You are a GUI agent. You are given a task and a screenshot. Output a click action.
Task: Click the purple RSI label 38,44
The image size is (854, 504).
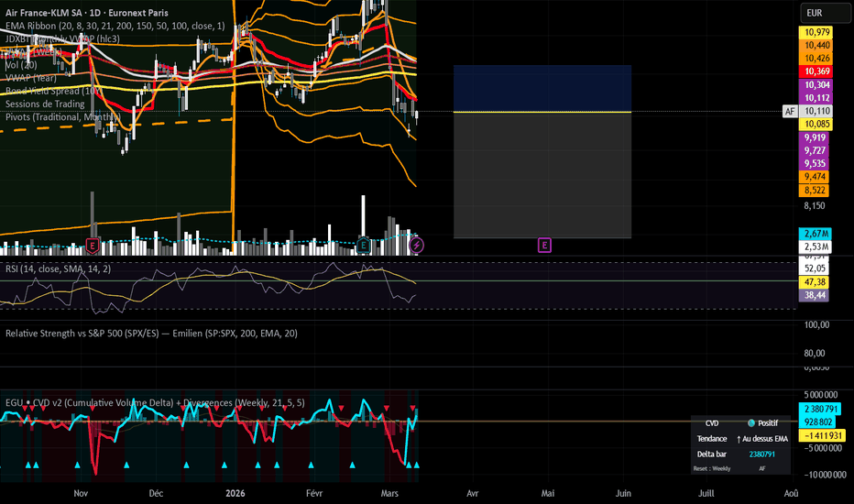coord(815,295)
